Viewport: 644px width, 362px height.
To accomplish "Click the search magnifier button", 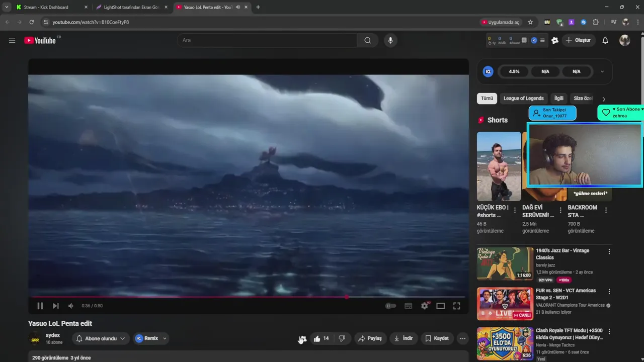I will [x=368, y=40].
